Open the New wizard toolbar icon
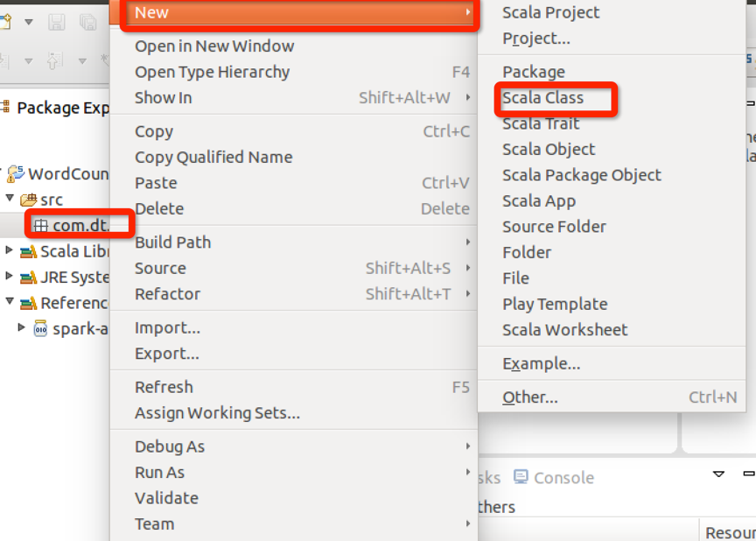Image resolution: width=756 pixels, height=541 pixels. click(6, 21)
